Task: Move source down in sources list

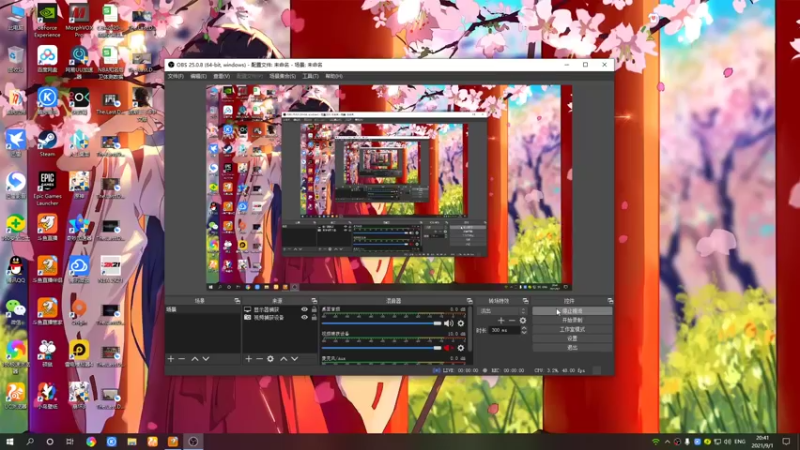Action: (x=294, y=359)
